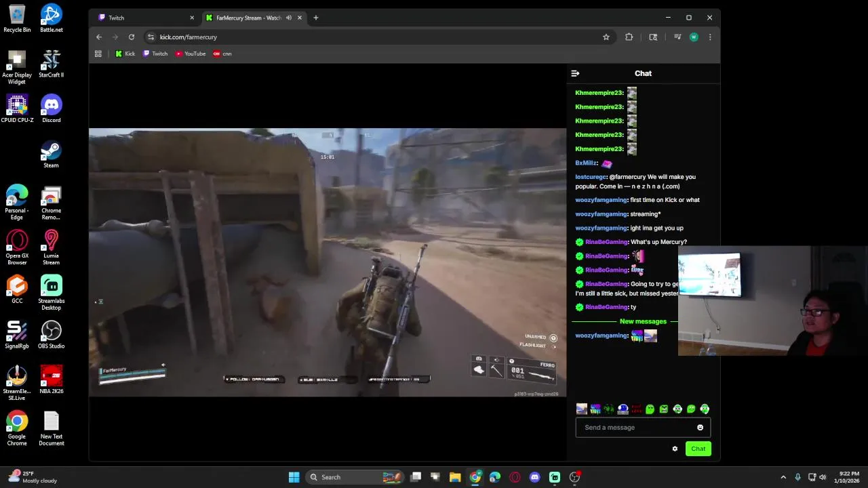Open StarCraft II desktop shortcut
The width and height of the screenshot is (868, 488).
click(x=51, y=64)
